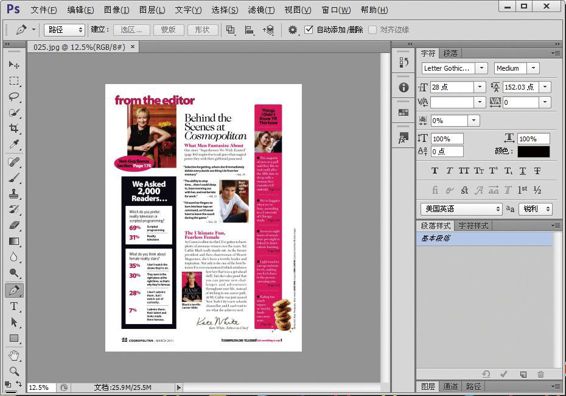Toggle strikethrough text style
The image size is (566, 396).
pyautogui.click(x=537, y=171)
